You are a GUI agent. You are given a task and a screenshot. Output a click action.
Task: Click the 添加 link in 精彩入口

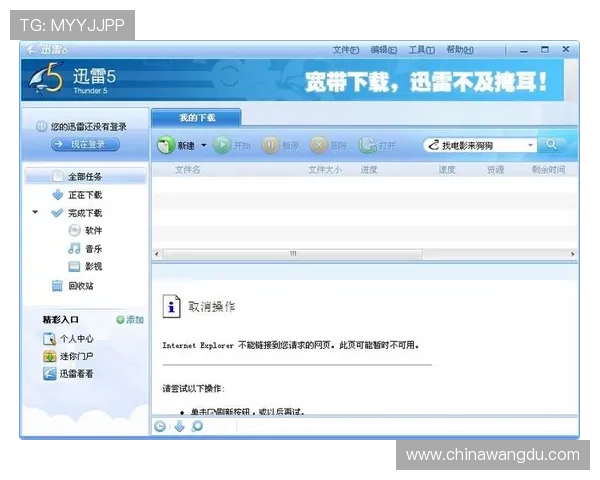coord(130,320)
